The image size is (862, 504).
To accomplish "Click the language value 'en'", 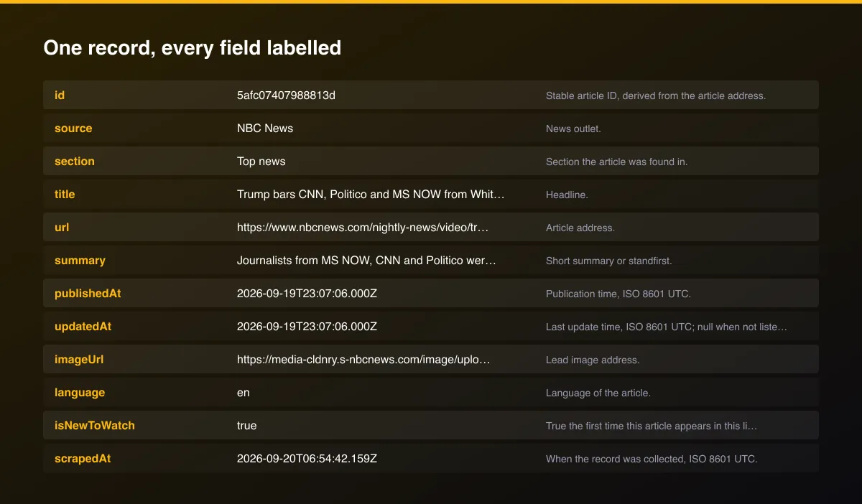I will click(x=244, y=392).
